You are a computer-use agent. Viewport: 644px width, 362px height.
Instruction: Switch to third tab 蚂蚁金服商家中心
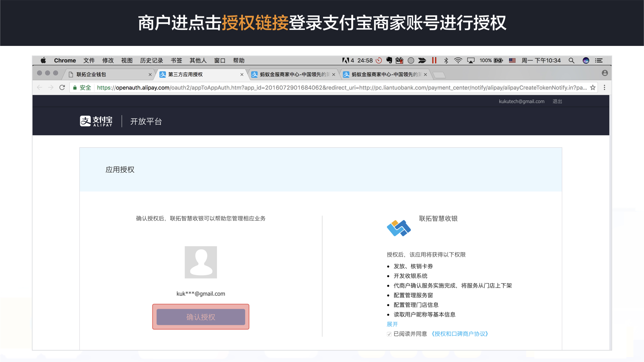(293, 74)
